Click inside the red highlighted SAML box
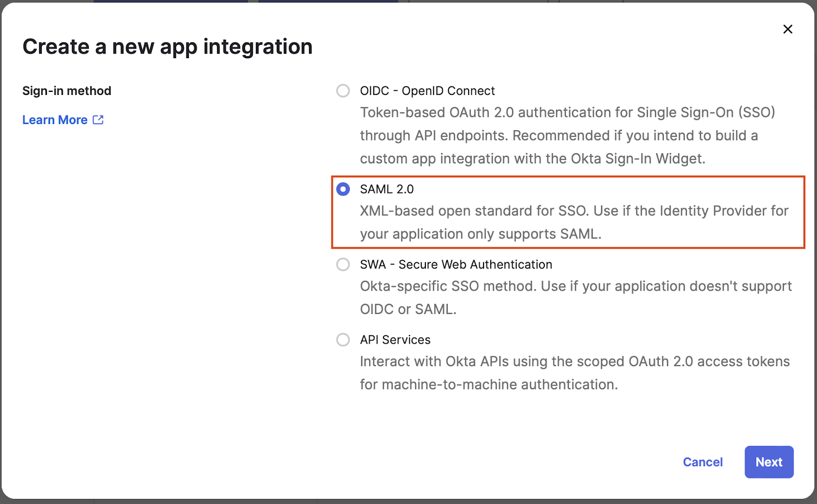Screen dimensions: 817x504 (x=568, y=212)
